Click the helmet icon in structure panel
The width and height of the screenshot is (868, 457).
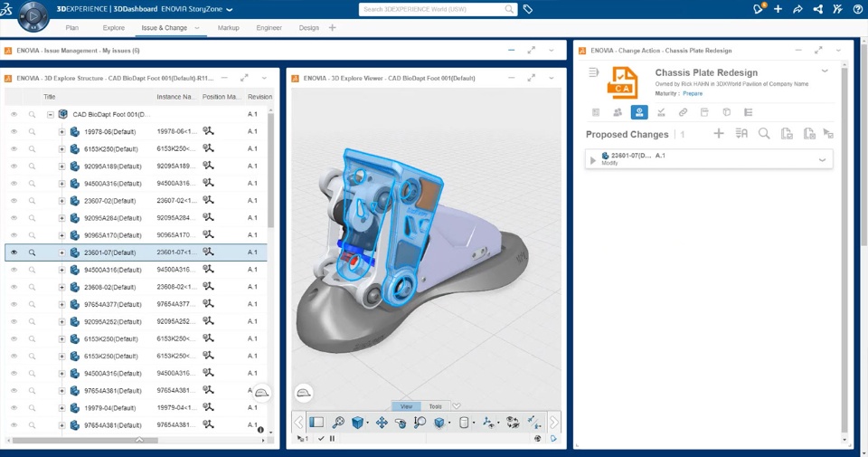[262, 393]
